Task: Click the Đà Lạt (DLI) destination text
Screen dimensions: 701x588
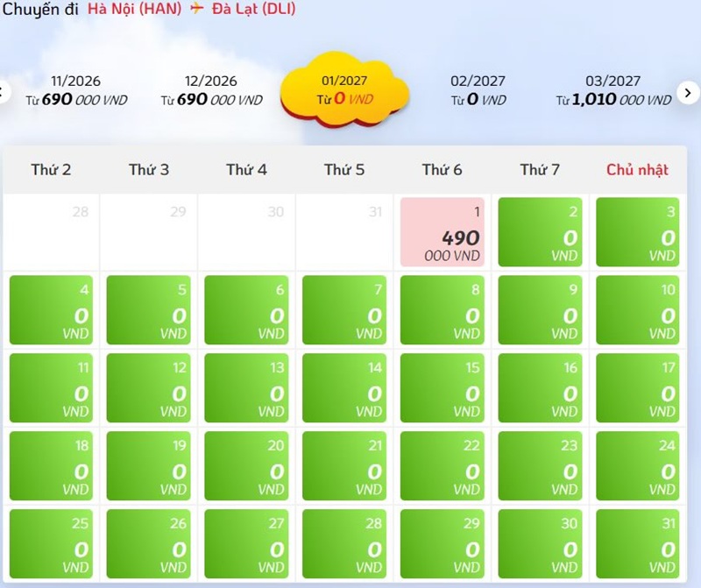Action: (x=253, y=9)
